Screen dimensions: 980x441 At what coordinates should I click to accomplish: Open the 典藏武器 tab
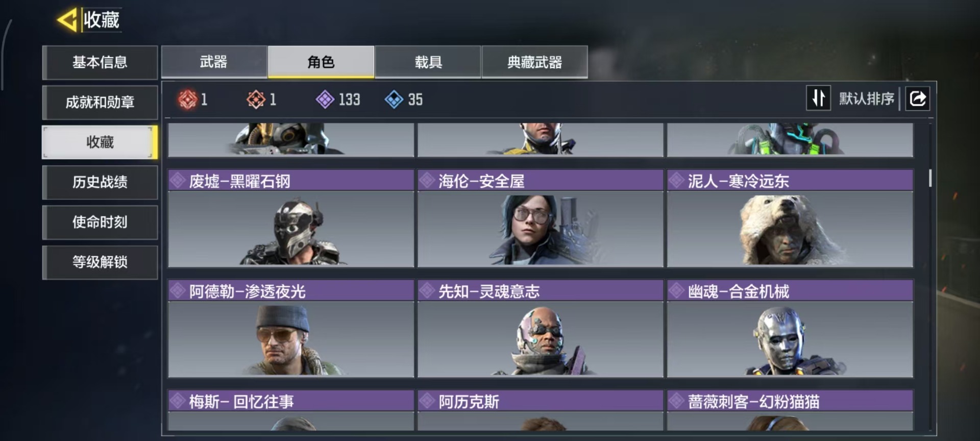point(534,62)
